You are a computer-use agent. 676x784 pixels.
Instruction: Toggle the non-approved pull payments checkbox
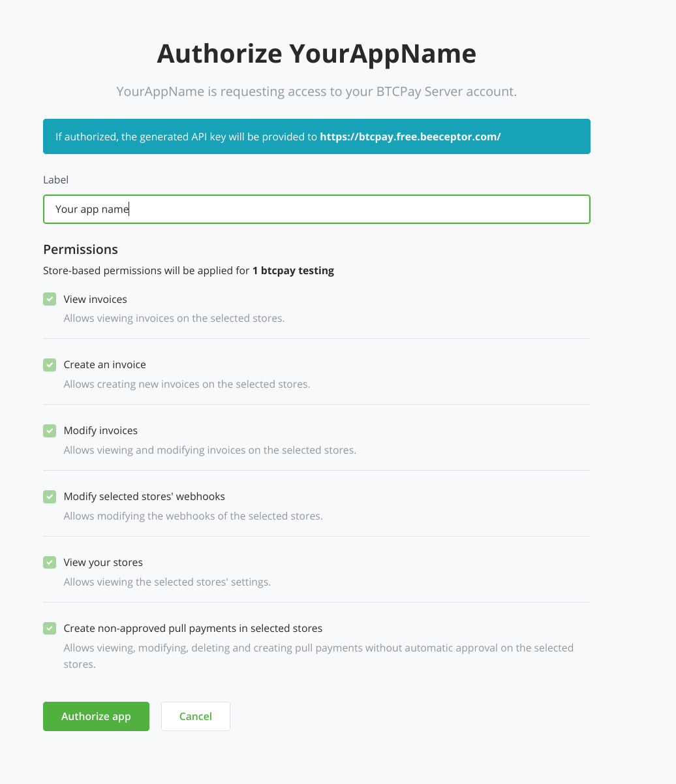(x=50, y=628)
